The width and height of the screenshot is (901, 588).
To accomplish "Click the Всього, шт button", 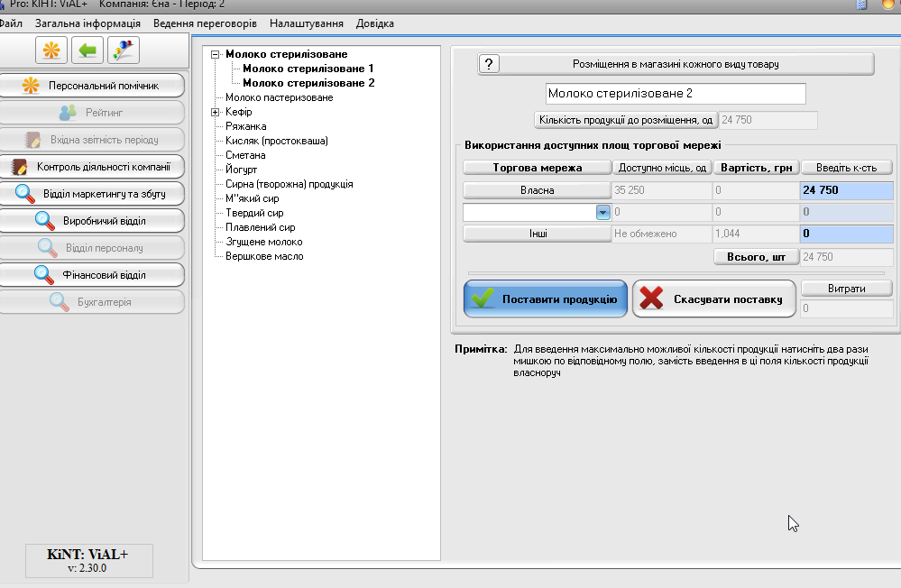I will [x=756, y=257].
